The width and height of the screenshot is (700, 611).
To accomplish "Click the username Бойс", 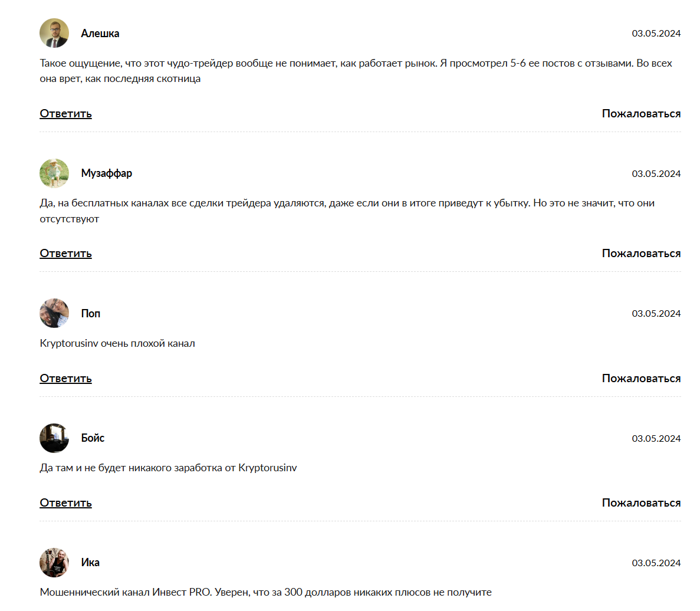I will (x=93, y=438).
